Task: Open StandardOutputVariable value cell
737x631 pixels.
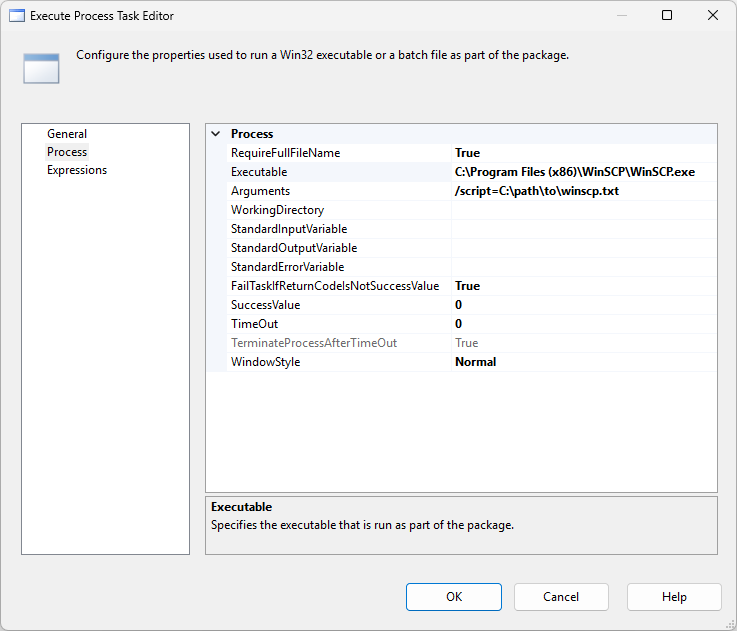Action: point(583,248)
